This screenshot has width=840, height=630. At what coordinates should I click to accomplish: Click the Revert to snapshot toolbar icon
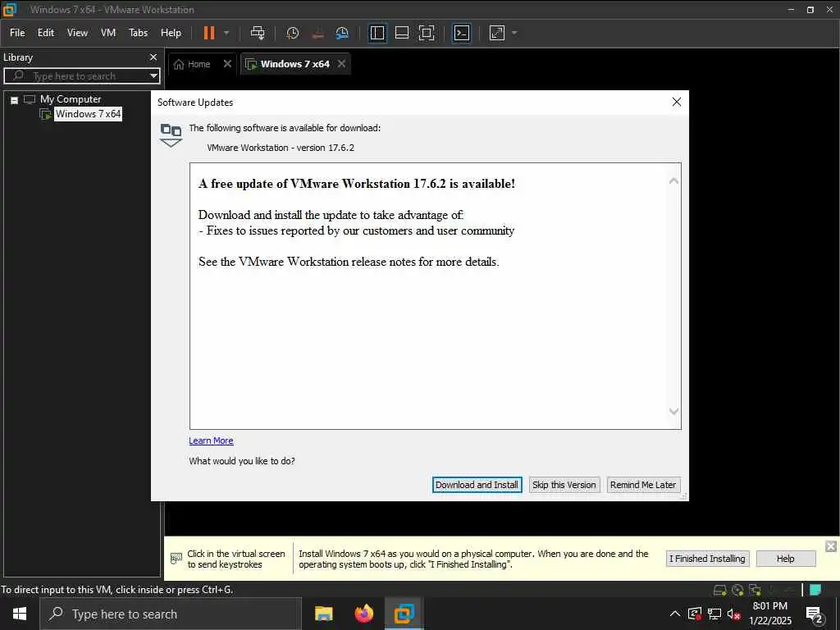click(x=317, y=33)
